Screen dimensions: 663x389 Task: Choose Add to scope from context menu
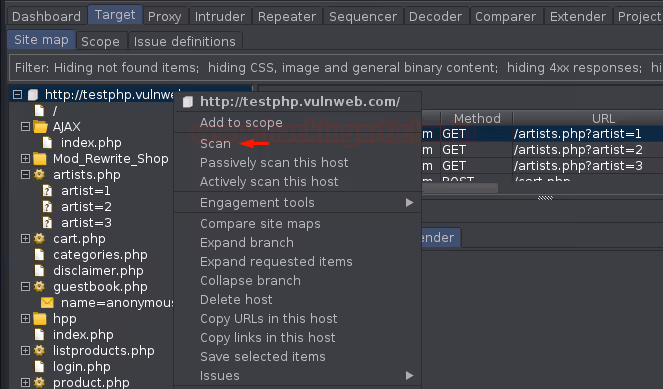click(298, 123)
